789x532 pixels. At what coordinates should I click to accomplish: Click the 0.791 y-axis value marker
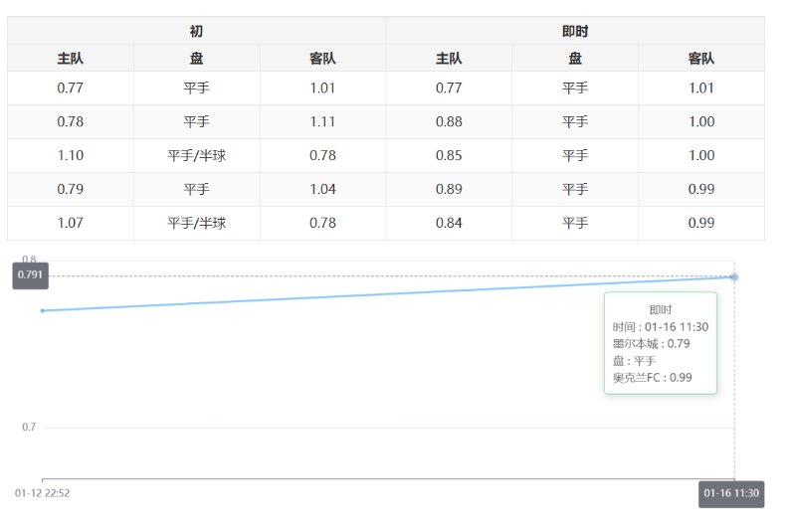pos(30,275)
